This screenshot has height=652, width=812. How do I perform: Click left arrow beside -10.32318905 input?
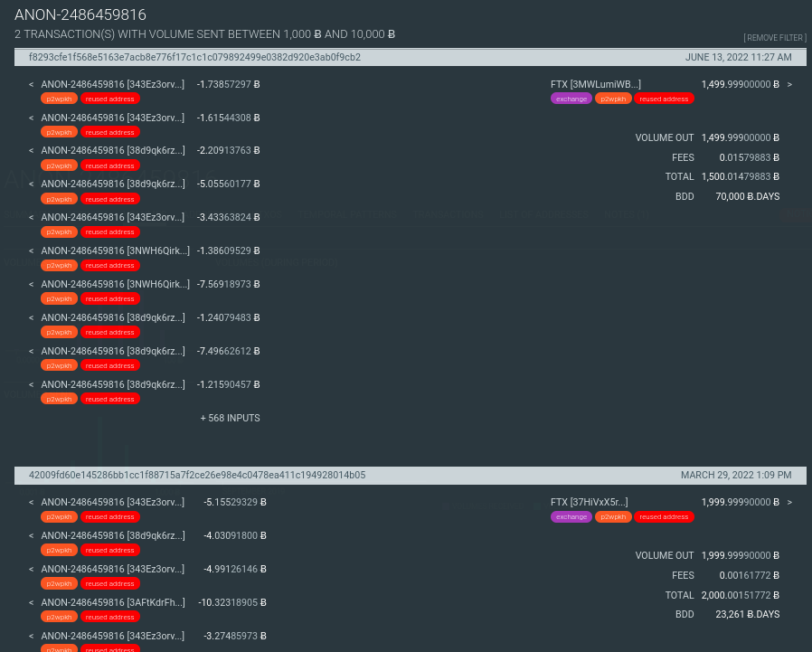coord(31,603)
